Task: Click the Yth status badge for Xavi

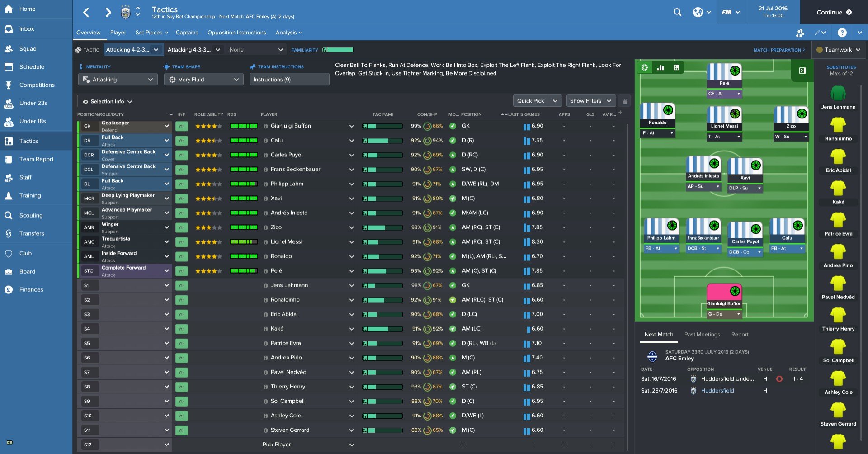Action: click(181, 199)
